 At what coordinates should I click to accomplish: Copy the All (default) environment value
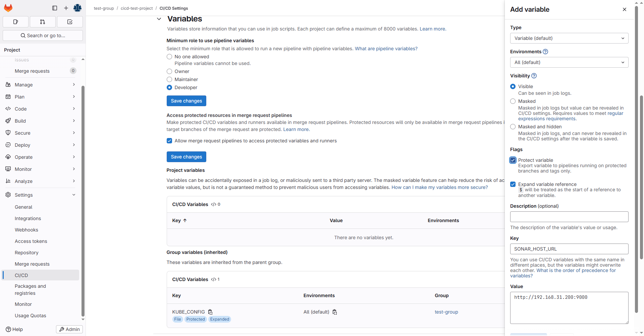[x=335, y=312]
